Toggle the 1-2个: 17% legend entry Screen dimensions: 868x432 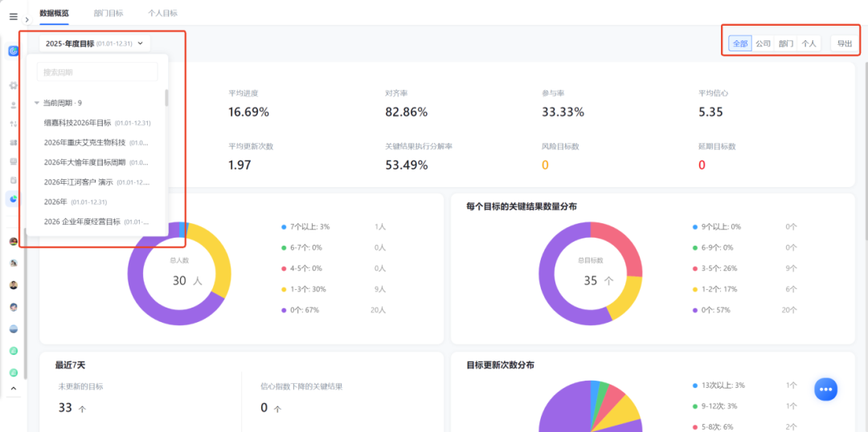click(714, 289)
